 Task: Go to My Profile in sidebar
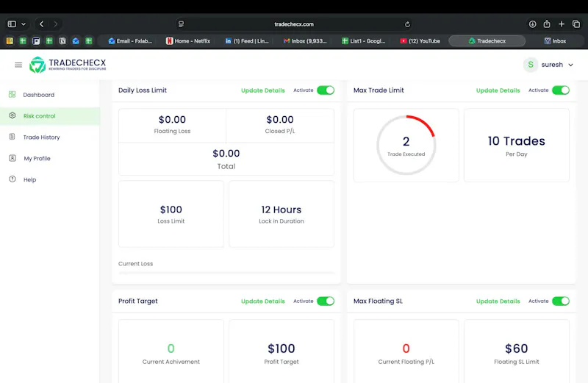[50, 158]
